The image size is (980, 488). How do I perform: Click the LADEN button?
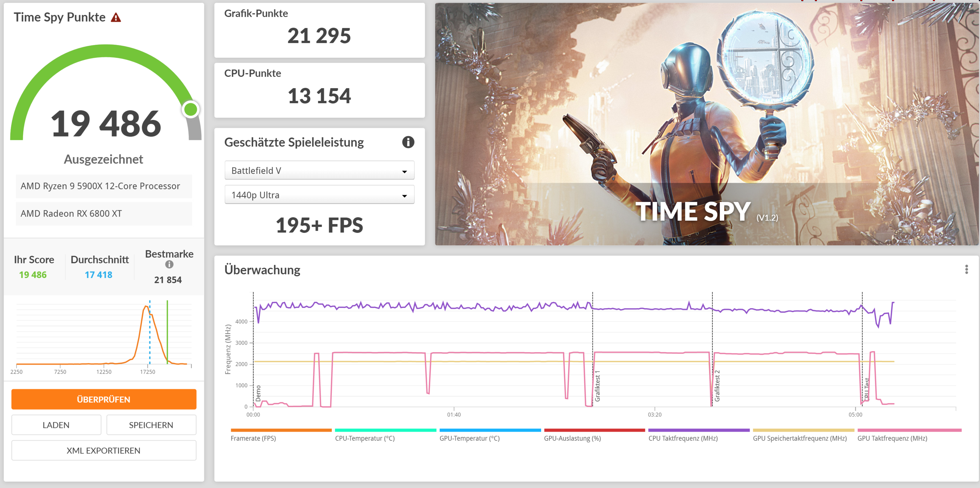coord(56,425)
